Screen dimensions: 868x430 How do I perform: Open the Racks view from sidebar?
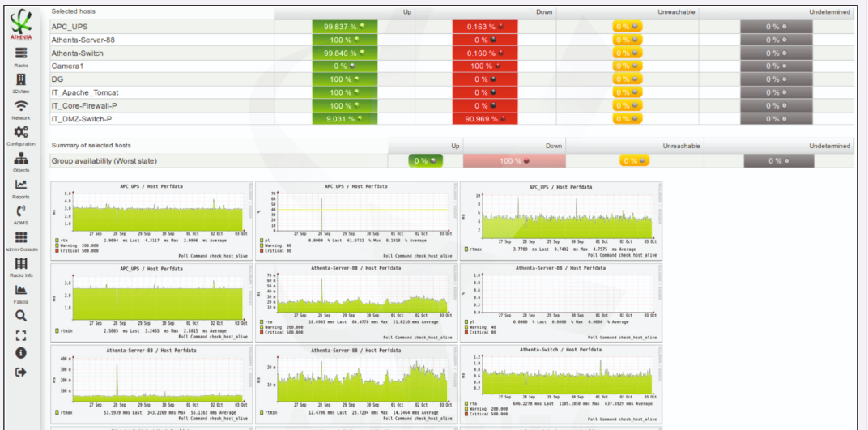pyautogui.click(x=21, y=53)
